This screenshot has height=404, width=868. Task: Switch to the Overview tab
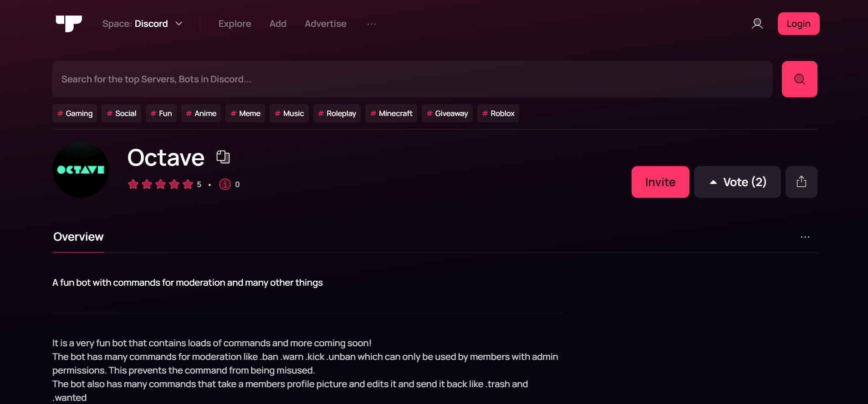(x=78, y=237)
